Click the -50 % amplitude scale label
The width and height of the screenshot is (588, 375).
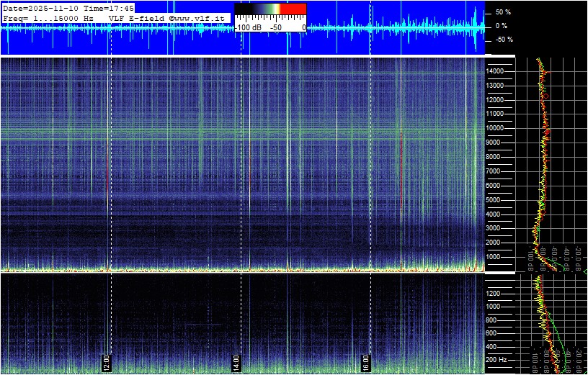click(x=502, y=40)
